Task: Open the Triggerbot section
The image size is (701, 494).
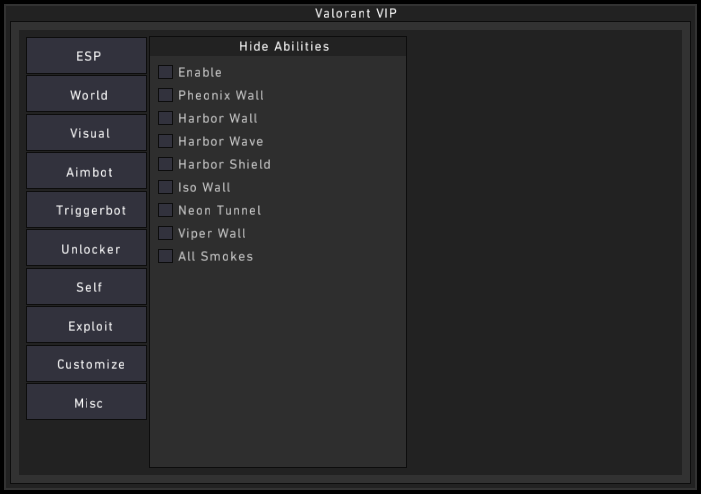Action: 87,210
